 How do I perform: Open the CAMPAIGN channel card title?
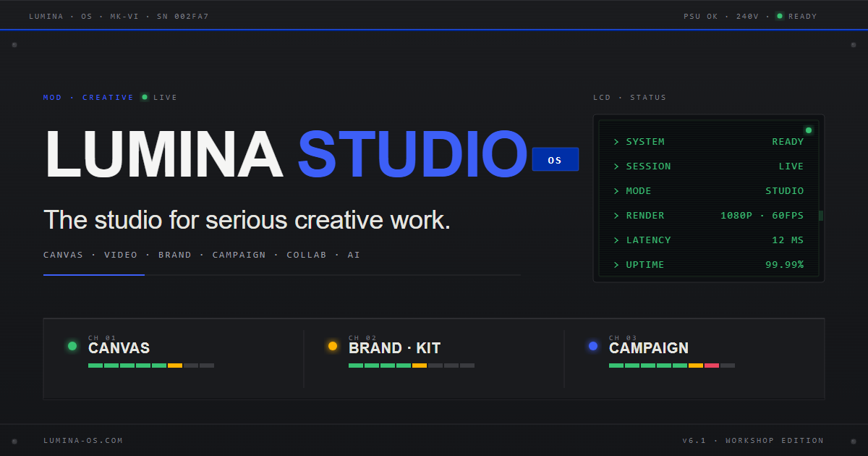point(649,348)
